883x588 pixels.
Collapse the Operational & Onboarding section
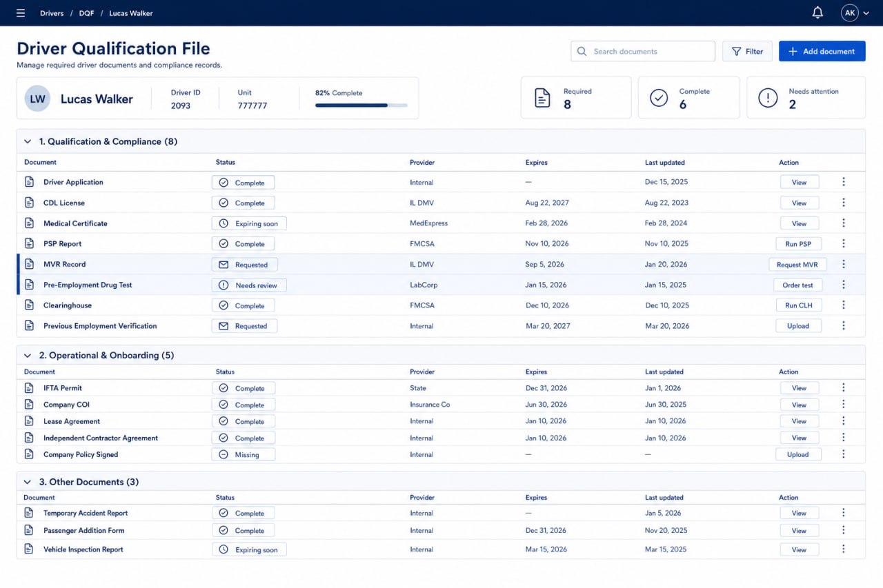[28, 356]
